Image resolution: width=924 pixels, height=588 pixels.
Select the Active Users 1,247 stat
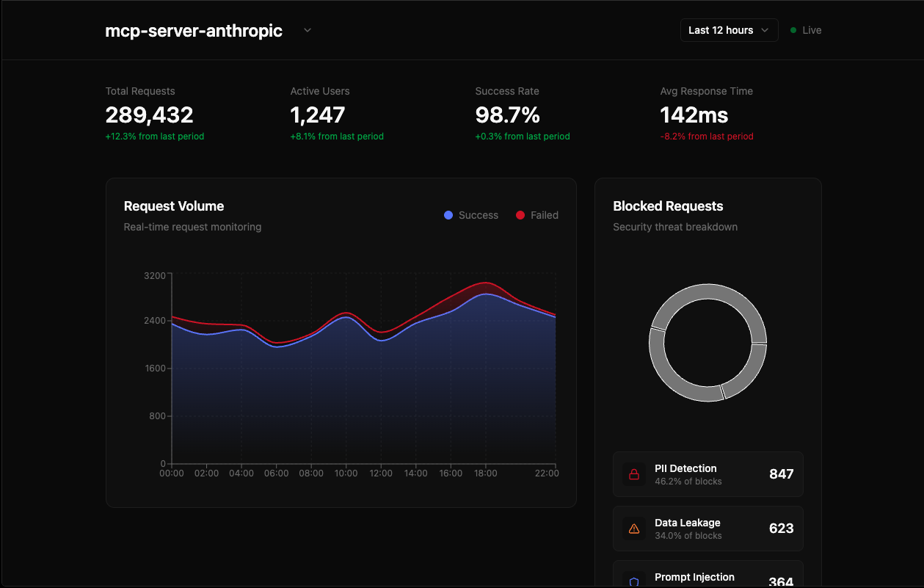pos(318,115)
